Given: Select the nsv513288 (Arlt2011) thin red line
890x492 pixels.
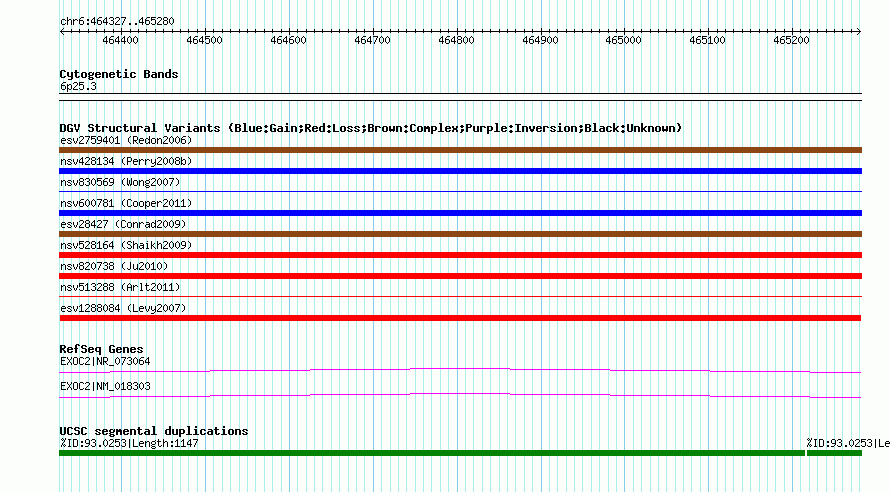Looking at the screenshot, I should click(x=460, y=297).
